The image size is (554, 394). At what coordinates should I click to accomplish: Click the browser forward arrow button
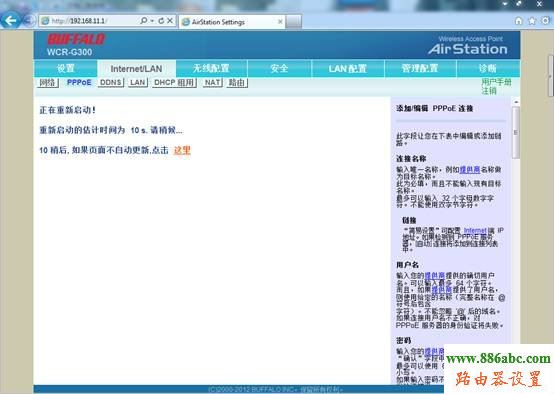[29, 21]
